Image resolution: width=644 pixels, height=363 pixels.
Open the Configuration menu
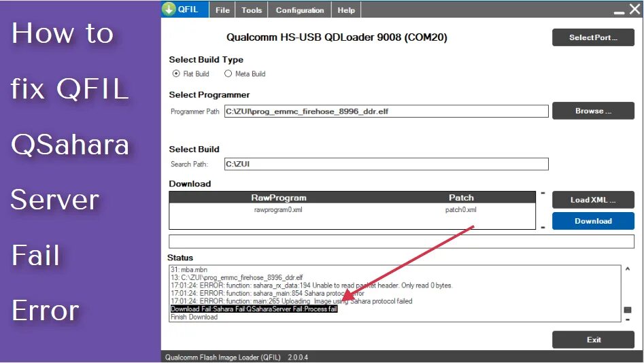click(x=299, y=10)
